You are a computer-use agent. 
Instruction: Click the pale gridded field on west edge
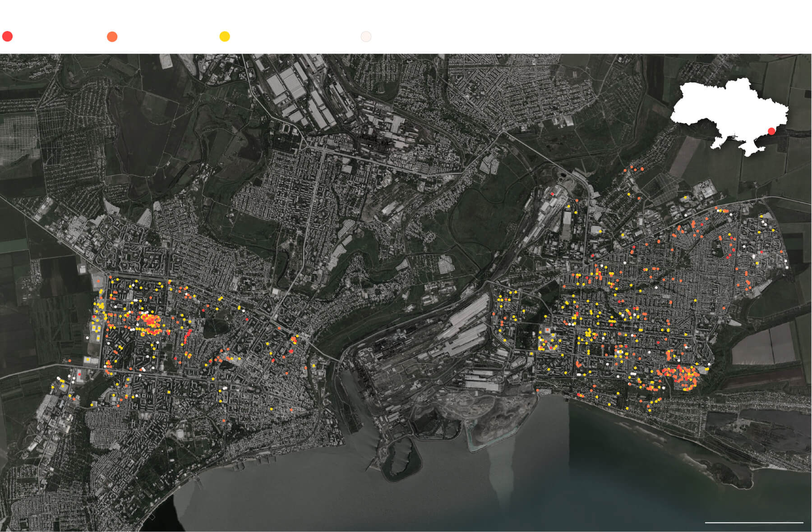click(x=18, y=135)
